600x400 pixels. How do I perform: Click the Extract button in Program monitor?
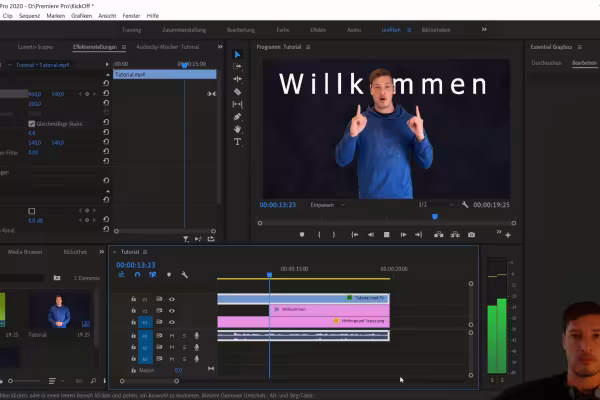[455, 235]
